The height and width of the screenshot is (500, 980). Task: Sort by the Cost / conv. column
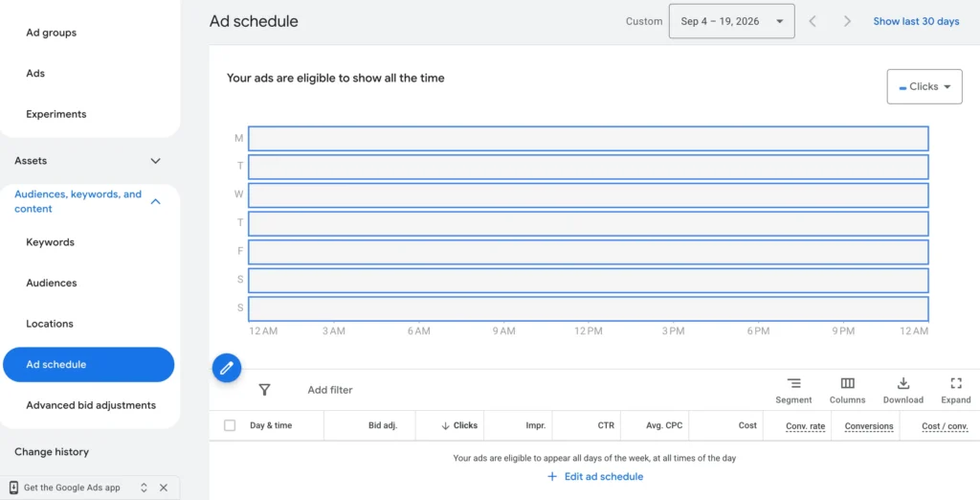945,426
